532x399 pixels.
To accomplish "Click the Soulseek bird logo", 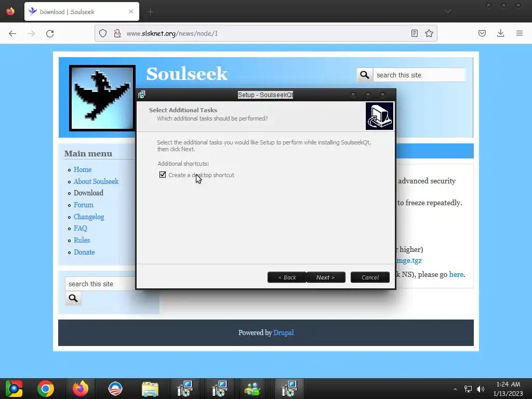I will tap(102, 98).
